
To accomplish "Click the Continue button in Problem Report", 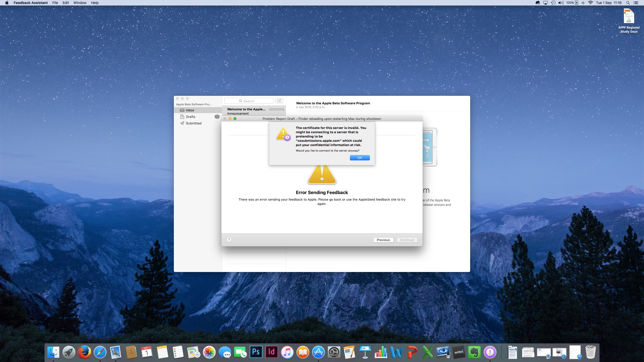I will coord(407,240).
